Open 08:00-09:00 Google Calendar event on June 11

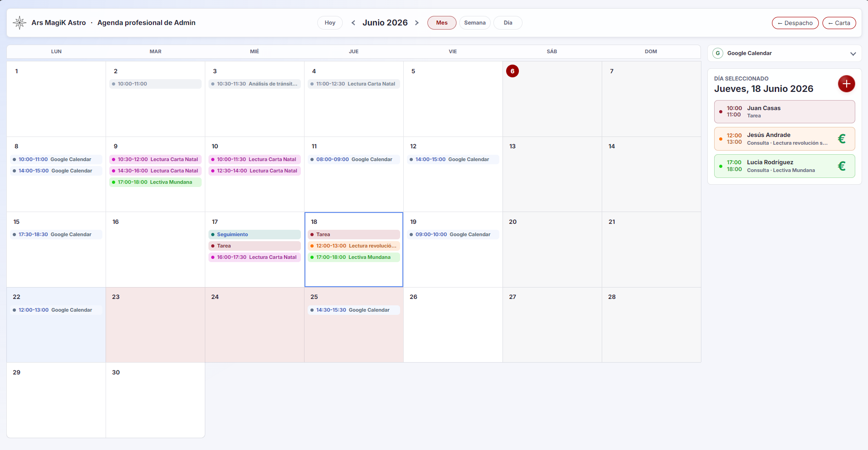pos(354,160)
